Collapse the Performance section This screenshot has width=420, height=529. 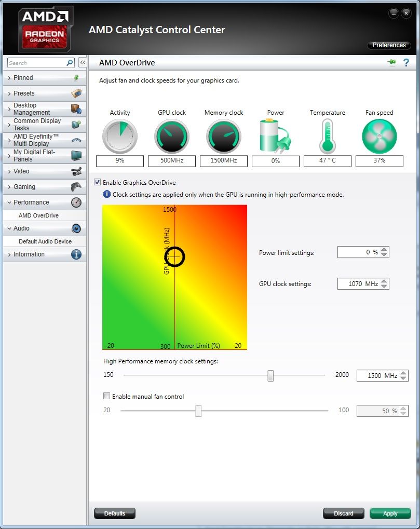[31, 202]
